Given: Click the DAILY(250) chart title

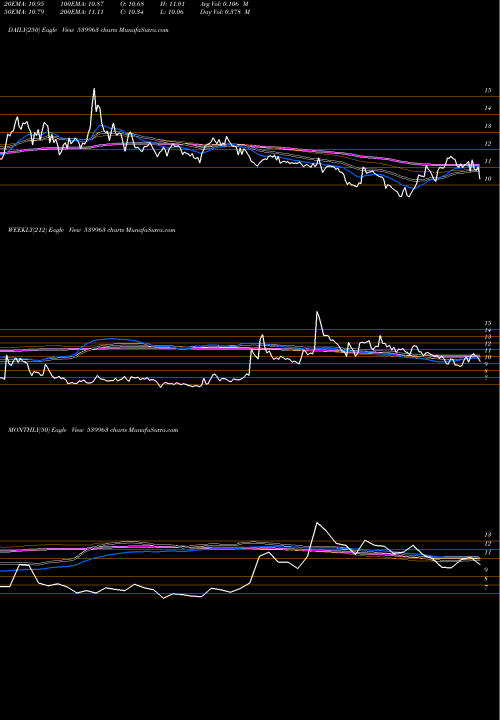Looking at the screenshot, I should point(88,30).
